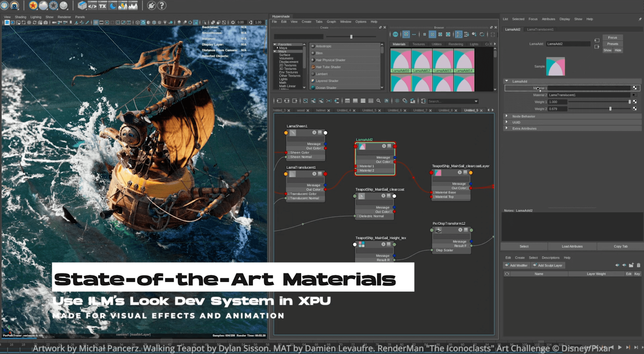Toggle the visibility eye in the sculpt layers header
This screenshot has width=644, height=354.
point(507,274)
